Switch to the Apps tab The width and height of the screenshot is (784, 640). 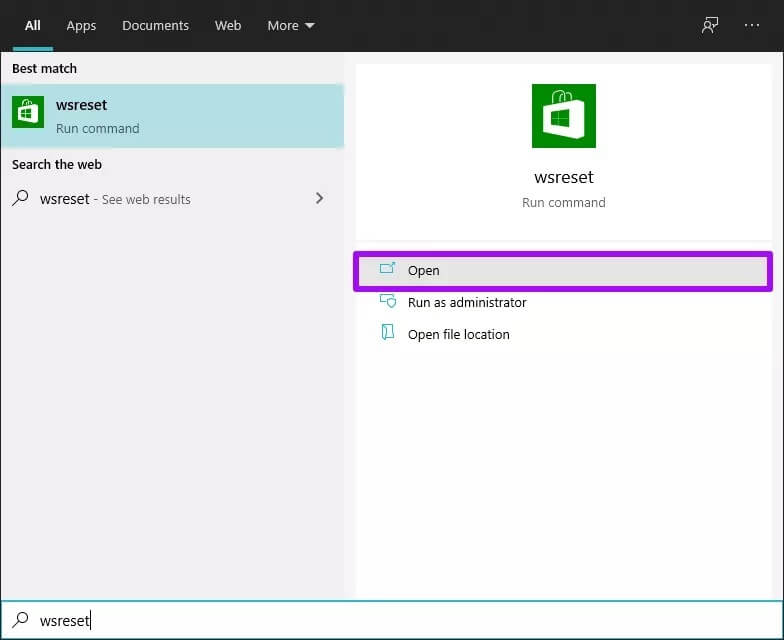[x=81, y=26]
